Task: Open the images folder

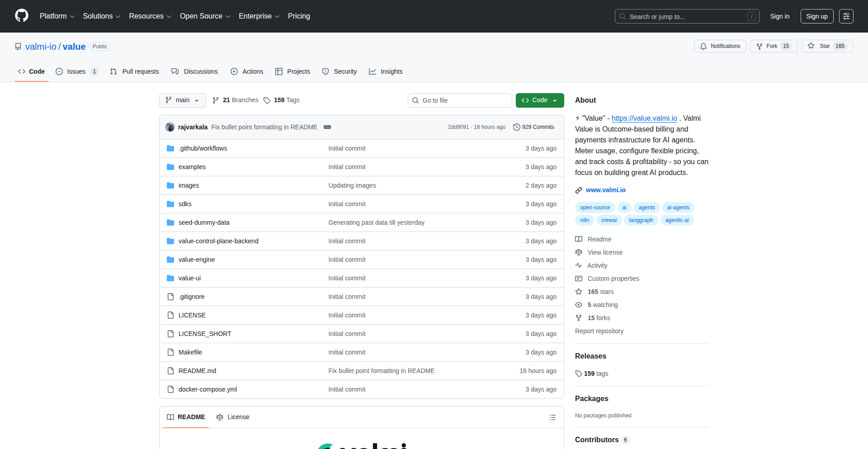Action: coord(189,185)
